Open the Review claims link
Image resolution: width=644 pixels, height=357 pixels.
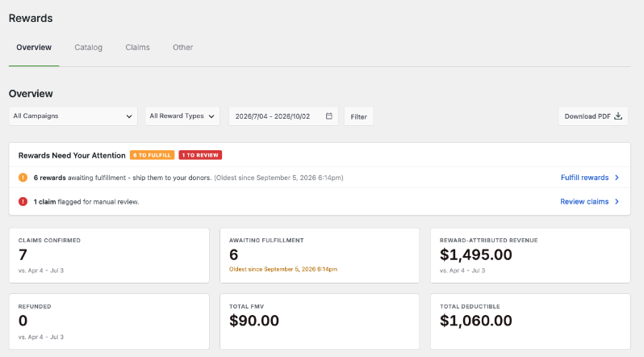pyautogui.click(x=584, y=202)
